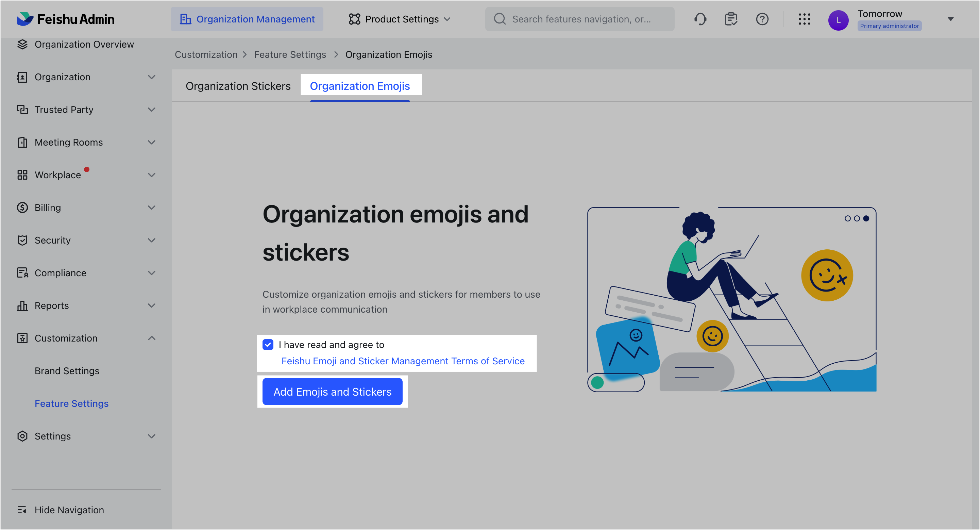Viewport: 980px width, 530px height.
Task: Click the Settings hexagon icon
Action: (22, 436)
